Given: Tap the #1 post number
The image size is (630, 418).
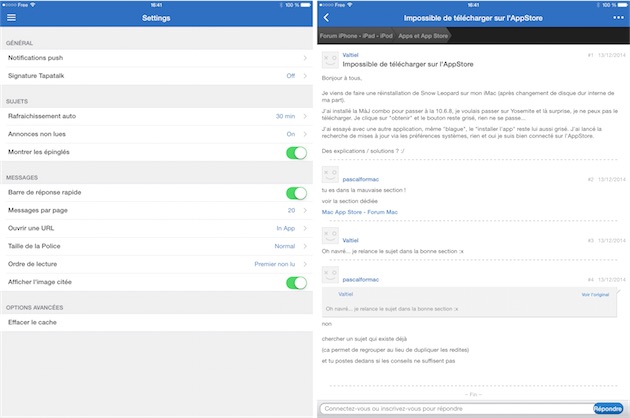Looking at the screenshot, I should coord(590,55).
